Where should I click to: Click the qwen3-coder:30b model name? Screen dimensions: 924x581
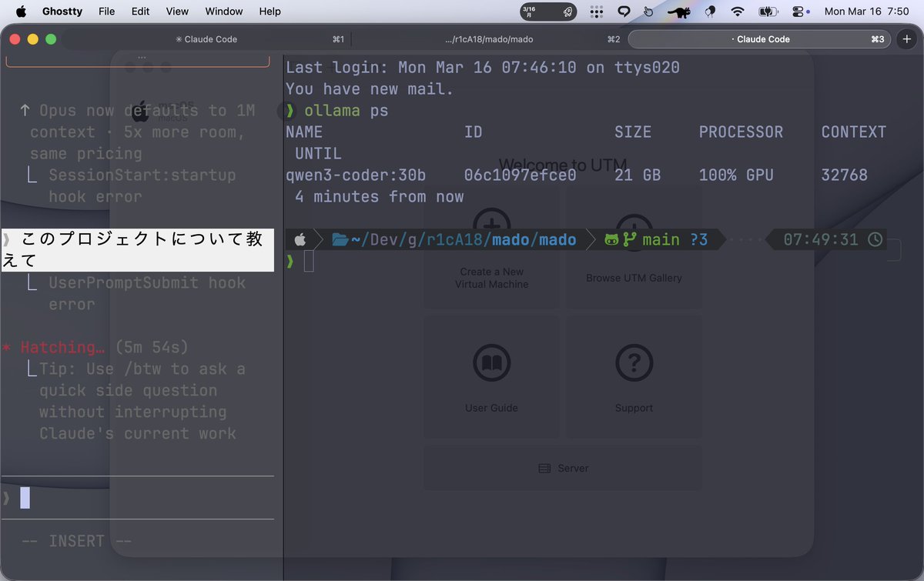pos(356,175)
